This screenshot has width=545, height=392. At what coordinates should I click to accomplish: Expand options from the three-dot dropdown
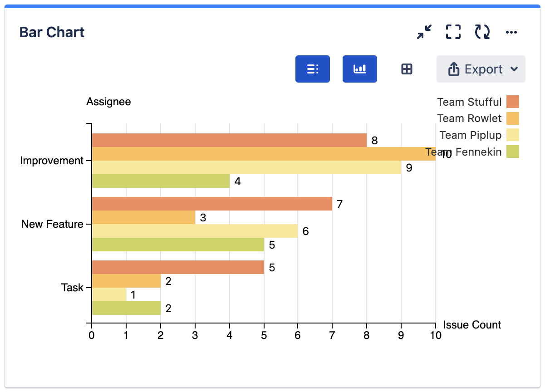coord(511,32)
